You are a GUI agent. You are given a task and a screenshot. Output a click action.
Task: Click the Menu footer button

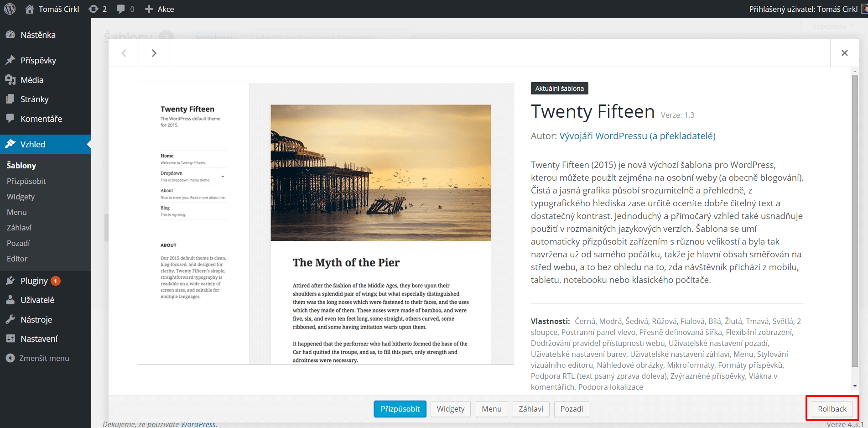[492, 409]
